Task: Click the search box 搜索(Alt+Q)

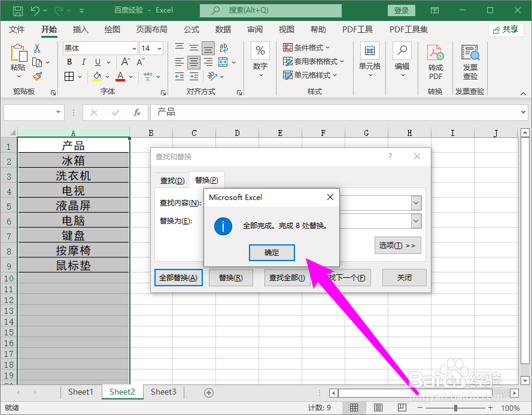Action: pos(270,11)
